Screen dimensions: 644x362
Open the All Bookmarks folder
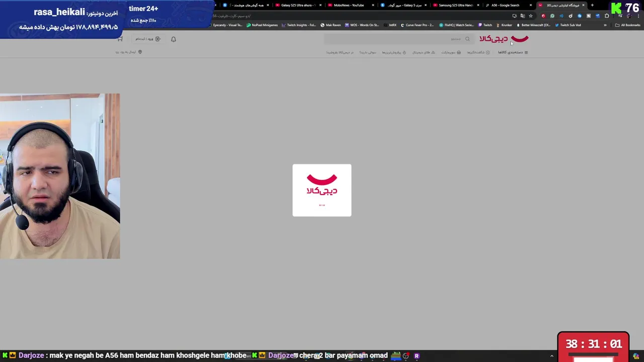(627, 25)
